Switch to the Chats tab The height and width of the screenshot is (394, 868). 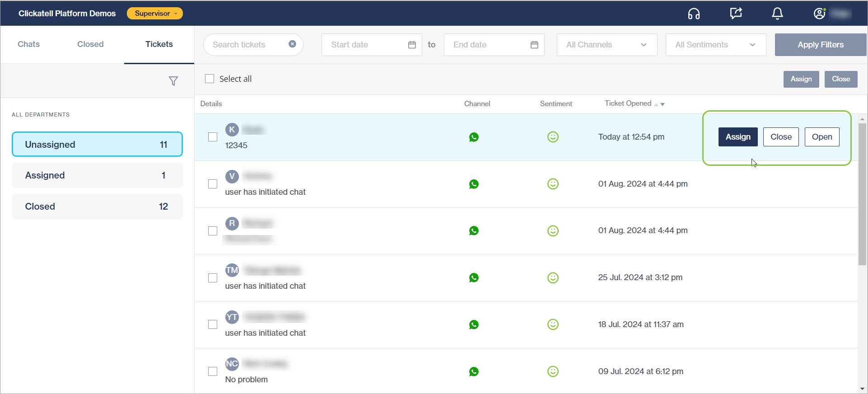tap(29, 44)
